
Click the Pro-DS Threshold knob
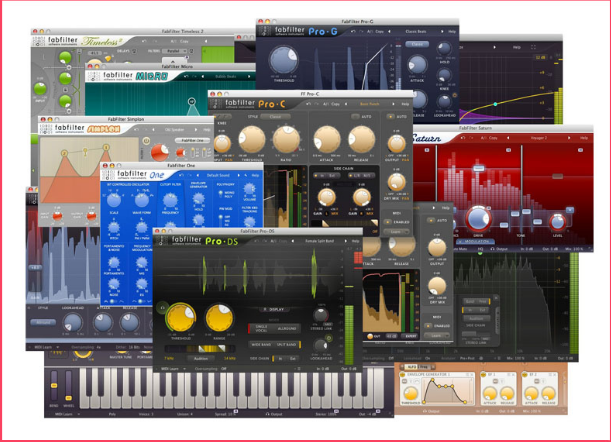(x=181, y=318)
